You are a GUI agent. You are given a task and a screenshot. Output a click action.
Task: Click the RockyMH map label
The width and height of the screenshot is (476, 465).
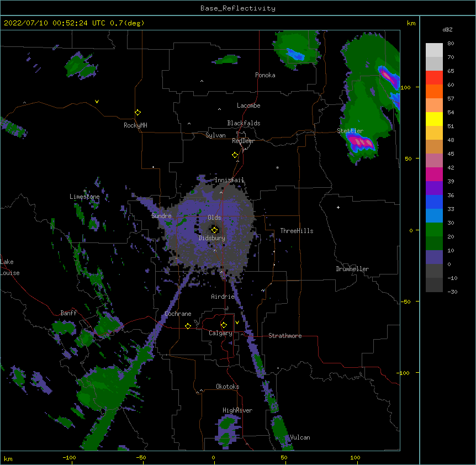pos(135,125)
